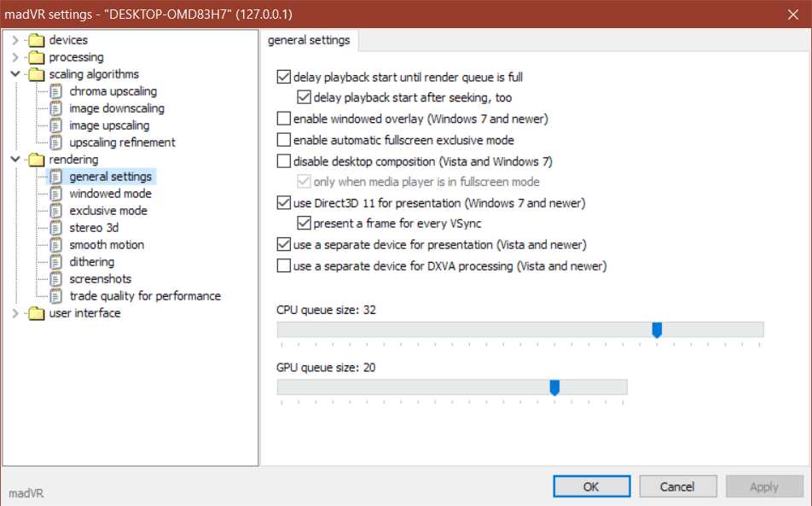812x506 pixels.
Task: Open exclusive mode settings
Action: (x=108, y=211)
